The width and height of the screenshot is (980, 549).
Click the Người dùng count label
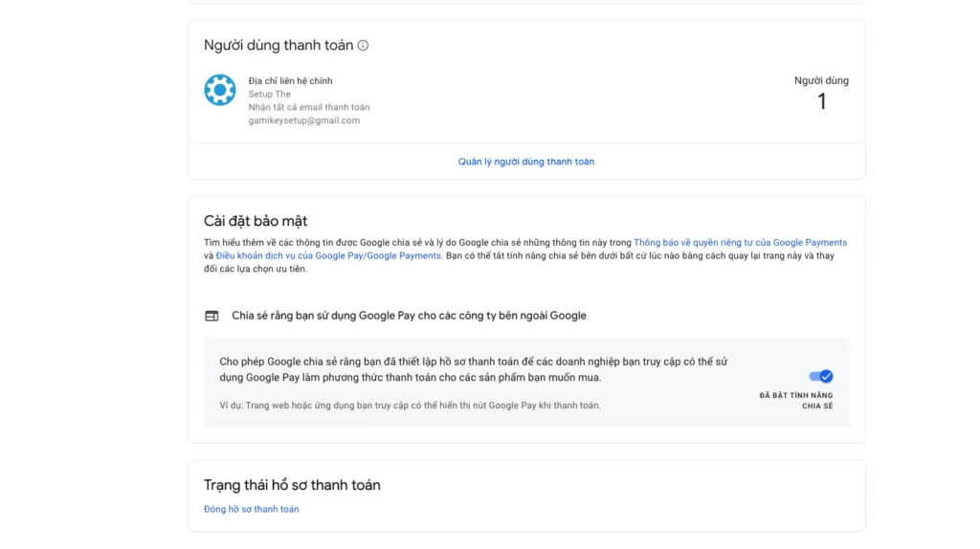coord(821,81)
